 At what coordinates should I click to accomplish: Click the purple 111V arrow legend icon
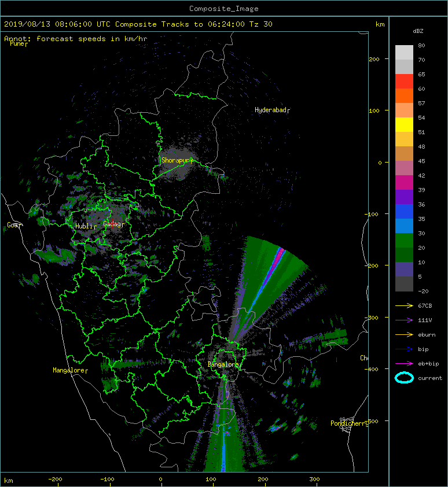point(404,320)
